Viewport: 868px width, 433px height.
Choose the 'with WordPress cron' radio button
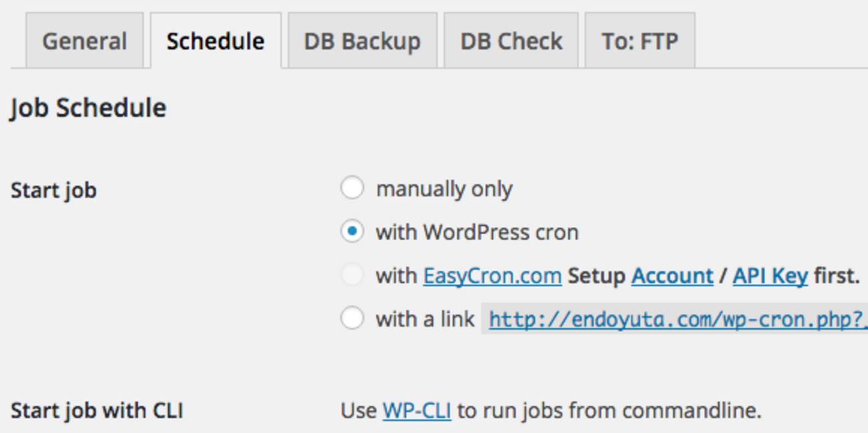[x=353, y=232]
